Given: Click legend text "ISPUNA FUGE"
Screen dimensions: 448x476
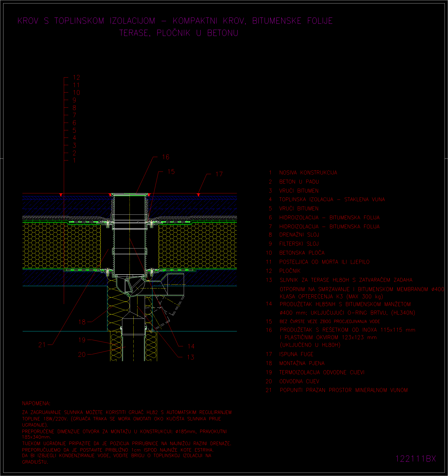Looking at the screenshot, I should 296,354.
